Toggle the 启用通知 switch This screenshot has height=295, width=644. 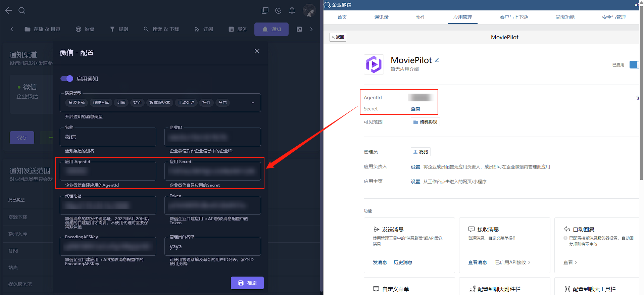click(67, 79)
